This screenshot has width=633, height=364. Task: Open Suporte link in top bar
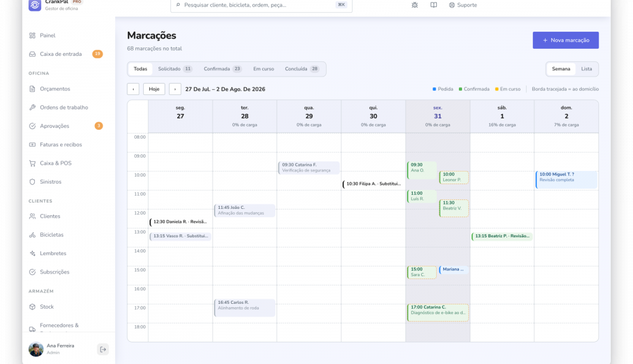tap(463, 5)
